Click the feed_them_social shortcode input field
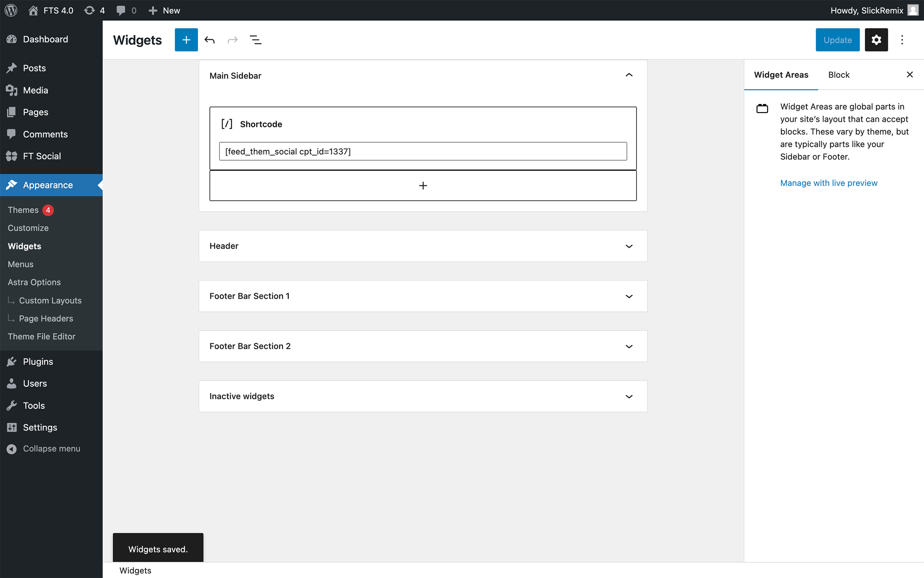This screenshot has height=578, width=924. [423, 151]
